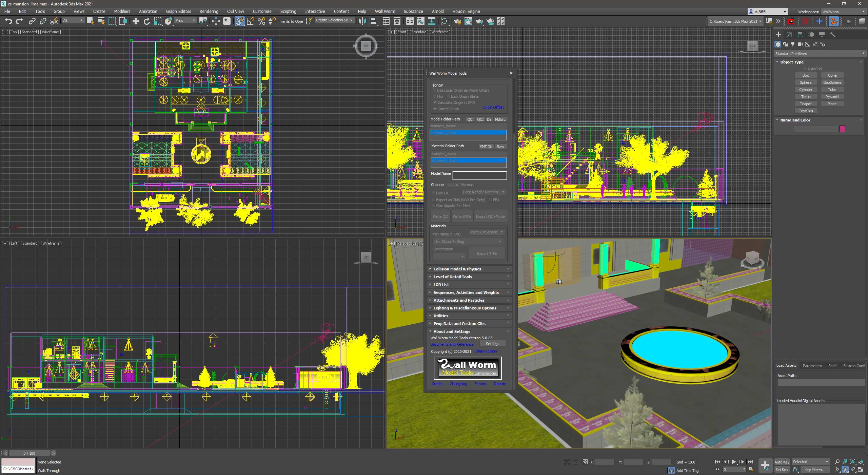The width and height of the screenshot is (868, 475).
Task: Open the View reference coordinate dropdown
Action: point(185,21)
